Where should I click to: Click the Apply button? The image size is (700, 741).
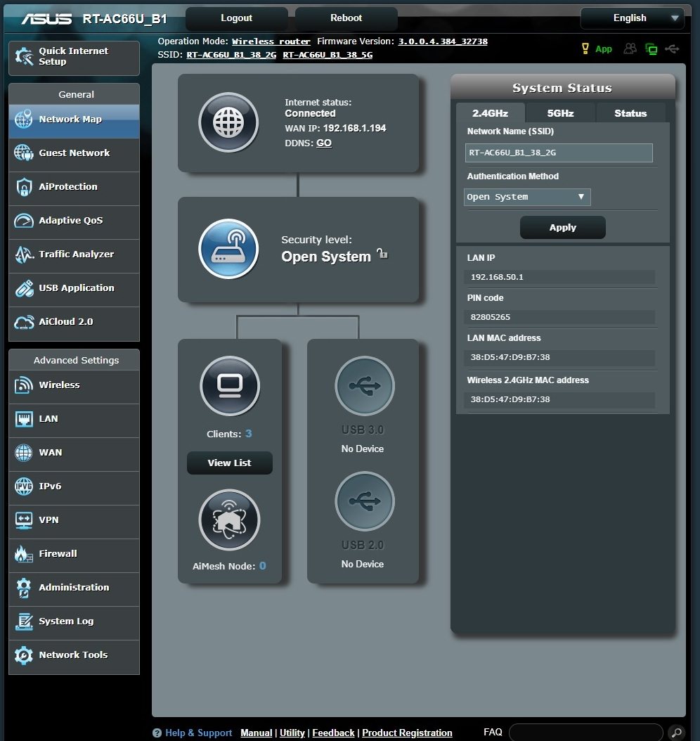pos(562,227)
